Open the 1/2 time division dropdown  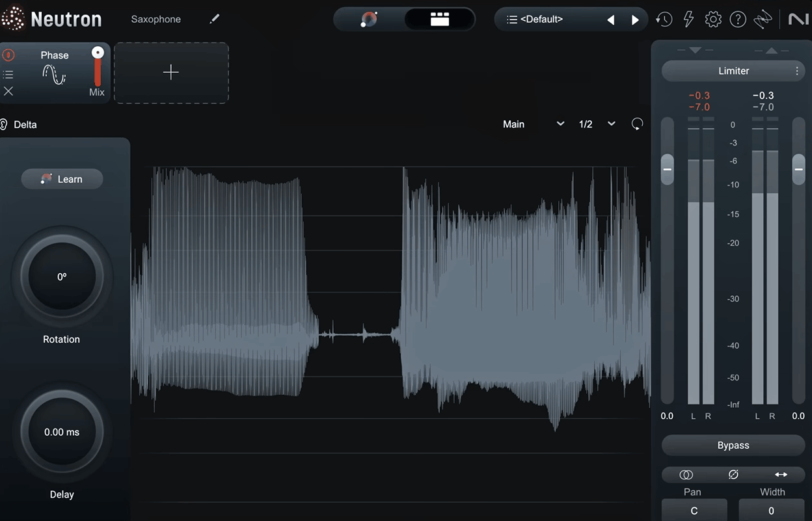[x=597, y=124]
